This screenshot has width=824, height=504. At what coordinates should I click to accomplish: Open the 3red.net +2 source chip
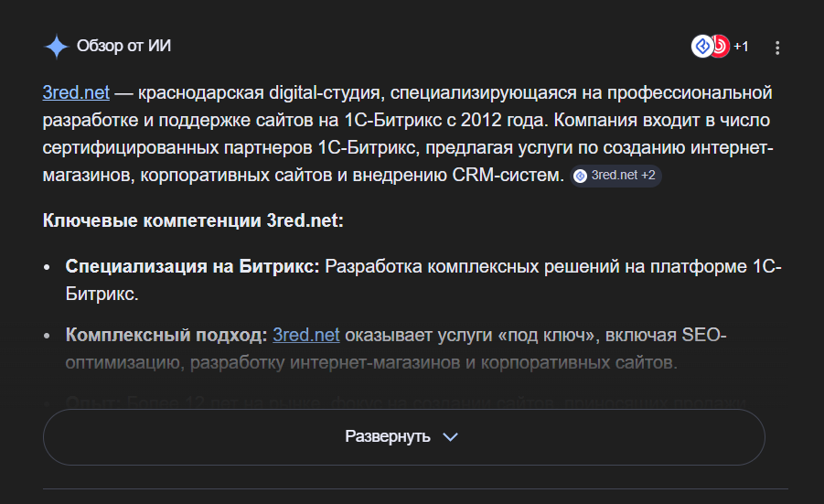[615, 176]
